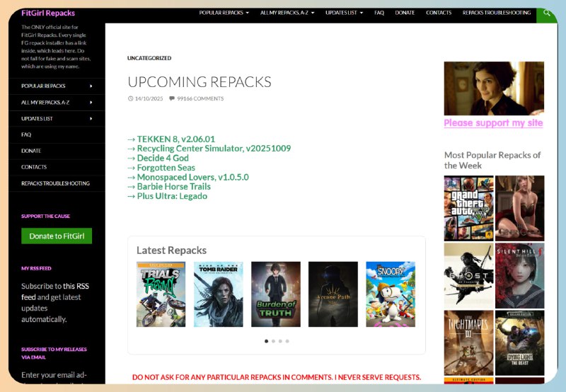Click the My RSS Feed heading
This screenshot has height=392, width=566.
tap(36, 269)
